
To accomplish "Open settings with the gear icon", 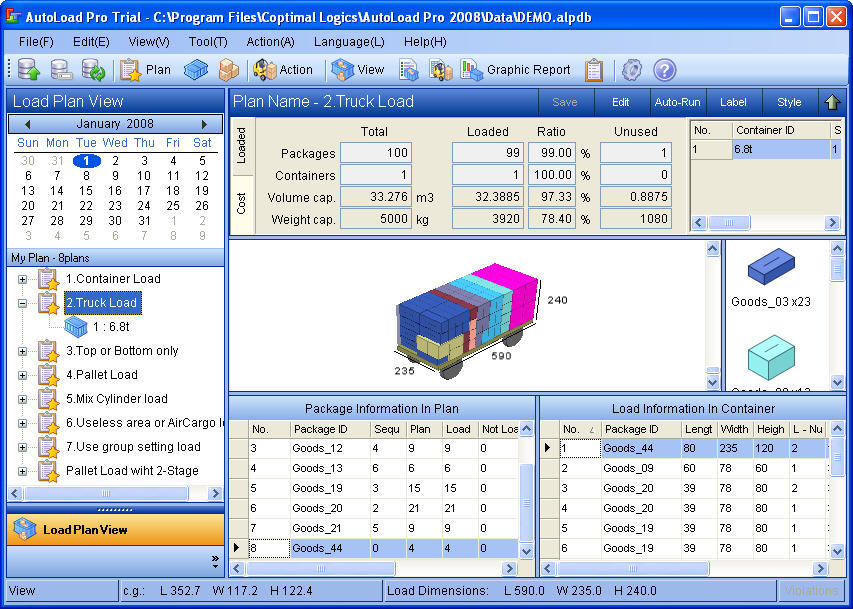I will coord(632,70).
